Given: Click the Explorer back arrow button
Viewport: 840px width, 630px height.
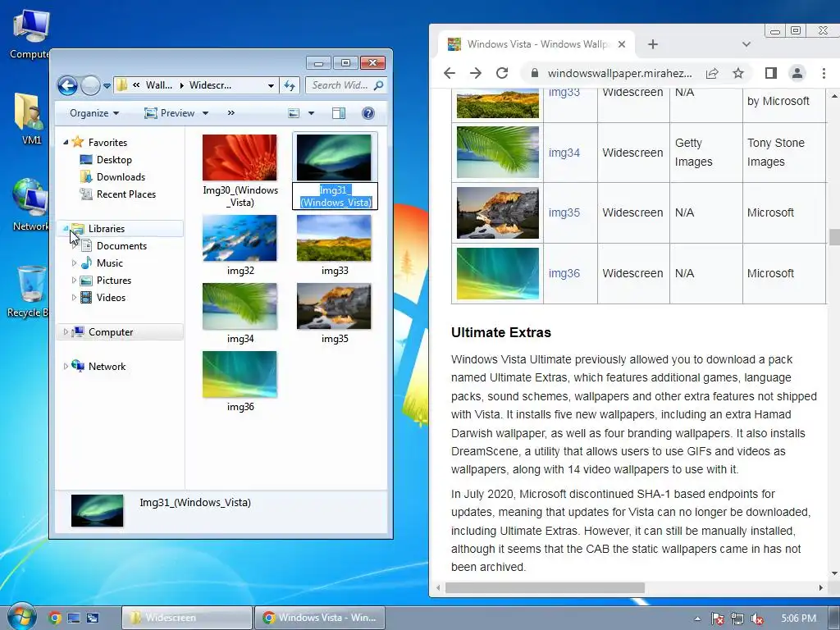Looking at the screenshot, I should pyautogui.click(x=67, y=85).
